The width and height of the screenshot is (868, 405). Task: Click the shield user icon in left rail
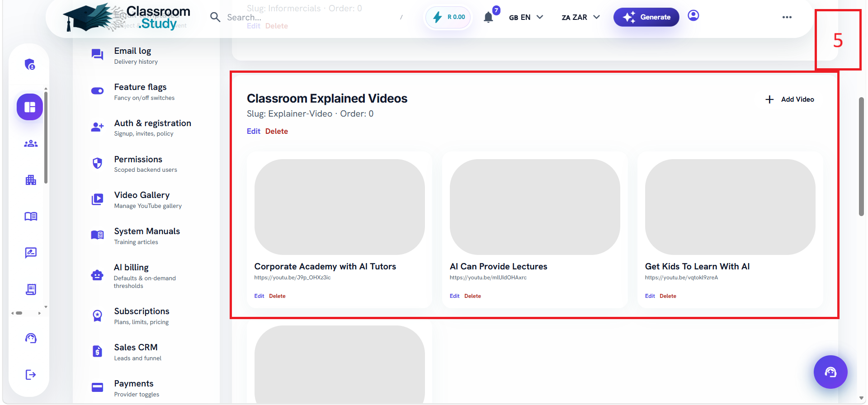(x=30, y=65)
